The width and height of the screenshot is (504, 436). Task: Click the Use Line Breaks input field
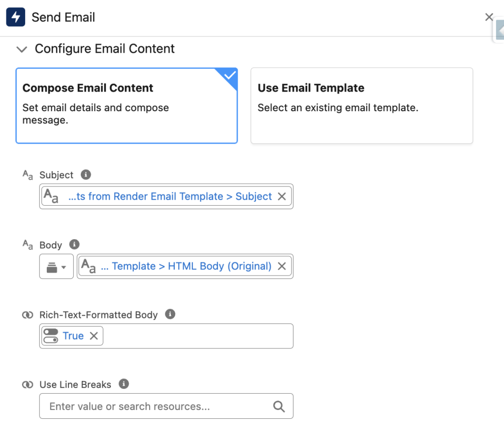148,406
